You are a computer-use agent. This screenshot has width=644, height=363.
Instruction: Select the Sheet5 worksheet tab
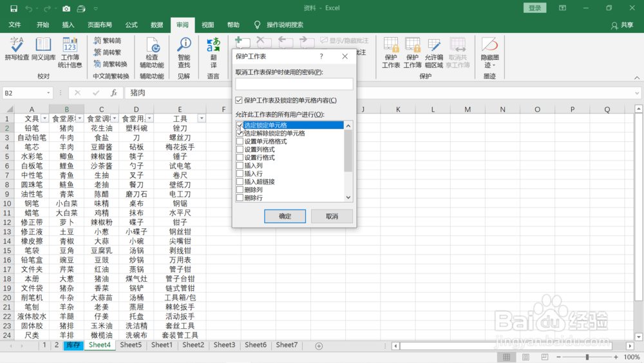(x=131, y=345)
